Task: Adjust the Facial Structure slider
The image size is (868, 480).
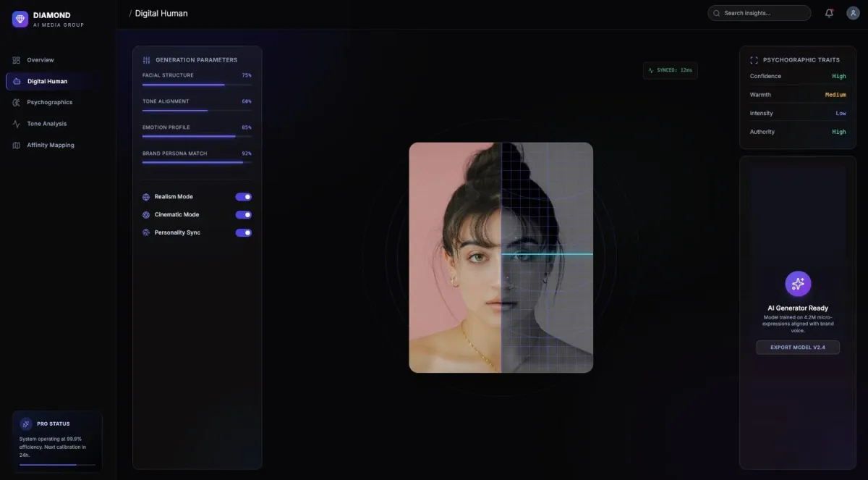Action: tap(197, 85)
